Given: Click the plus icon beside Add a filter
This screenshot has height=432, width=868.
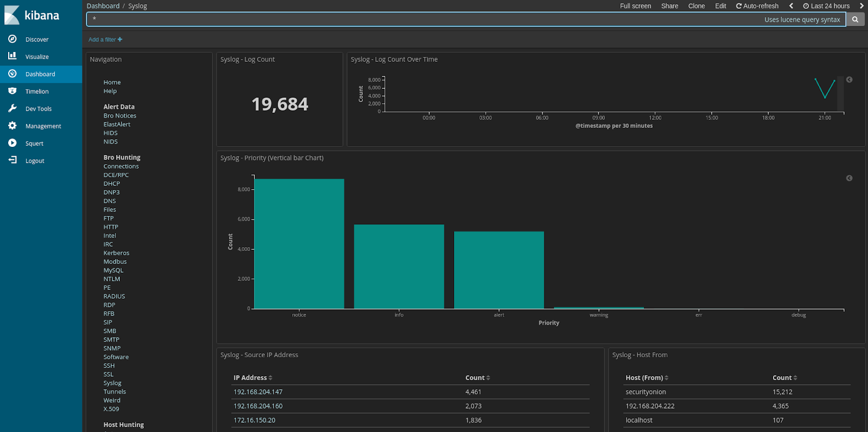Looking at the screenshot, I should (x=120, y=40).
